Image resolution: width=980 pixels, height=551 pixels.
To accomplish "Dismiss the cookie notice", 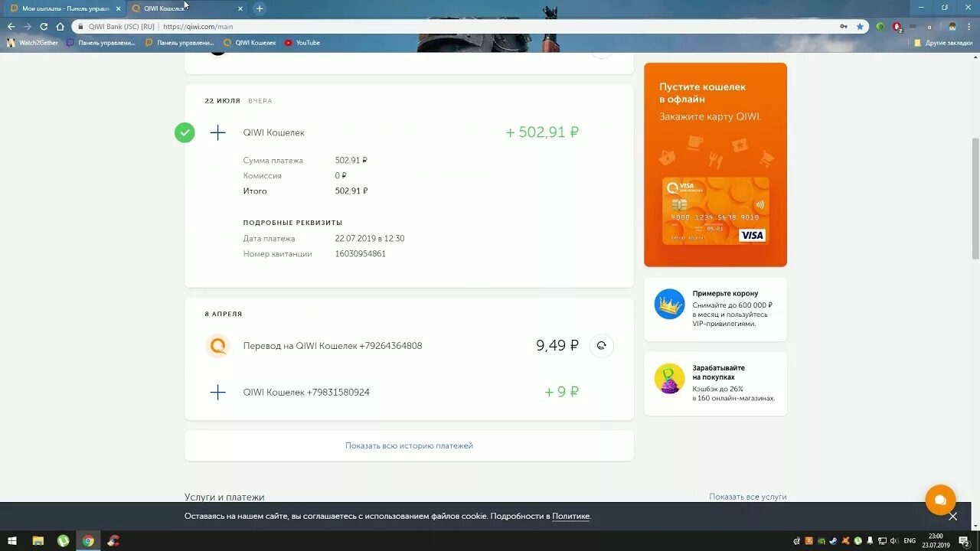I will [952, 516].
